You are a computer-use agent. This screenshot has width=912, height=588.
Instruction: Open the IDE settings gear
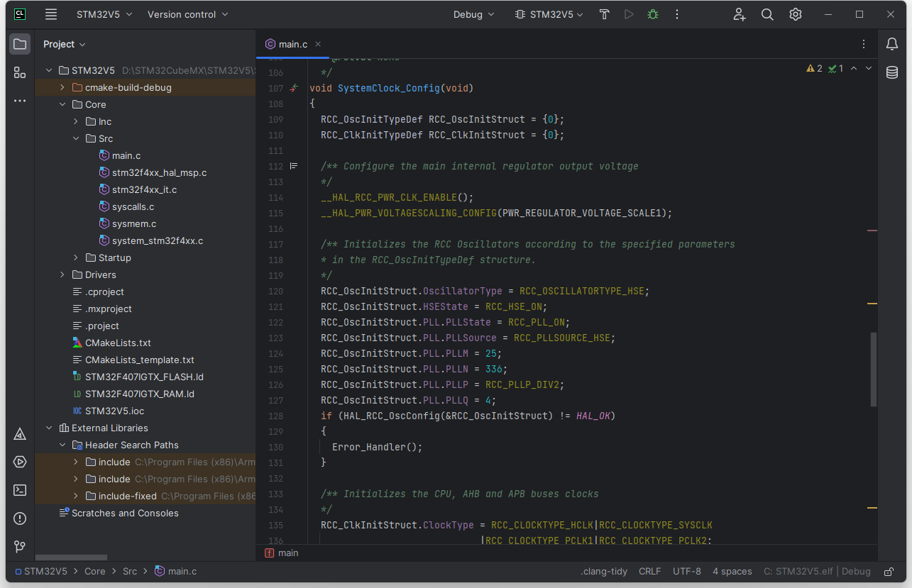(x=796, y=14)
